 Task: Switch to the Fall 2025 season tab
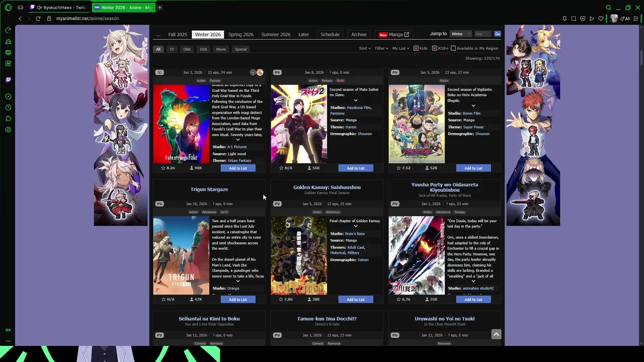178,35
